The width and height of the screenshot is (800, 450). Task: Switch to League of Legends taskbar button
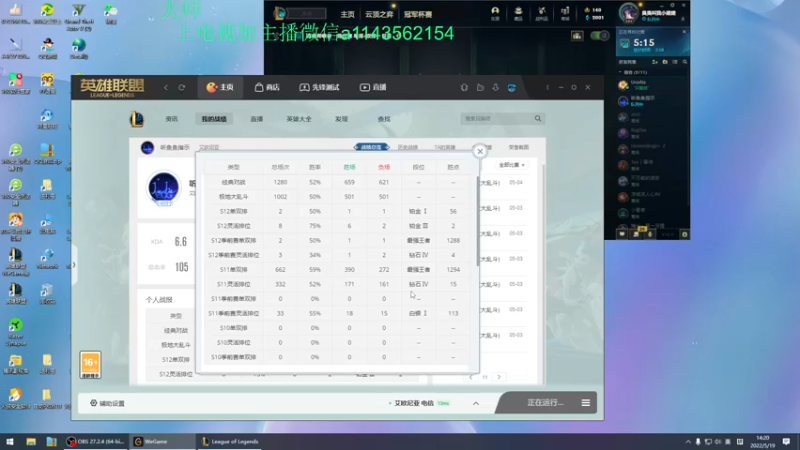(x=229, y=441)
